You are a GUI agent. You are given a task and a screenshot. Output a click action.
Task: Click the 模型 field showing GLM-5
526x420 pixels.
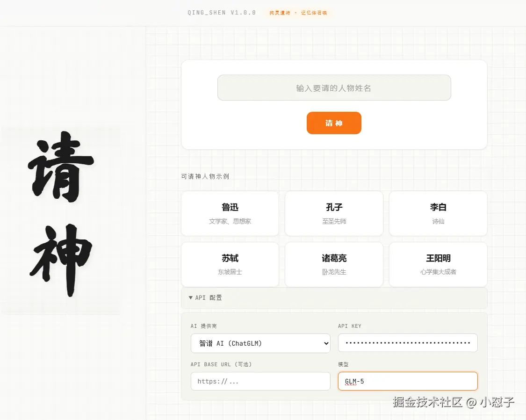pyautogui.click(x=407, y=381)
